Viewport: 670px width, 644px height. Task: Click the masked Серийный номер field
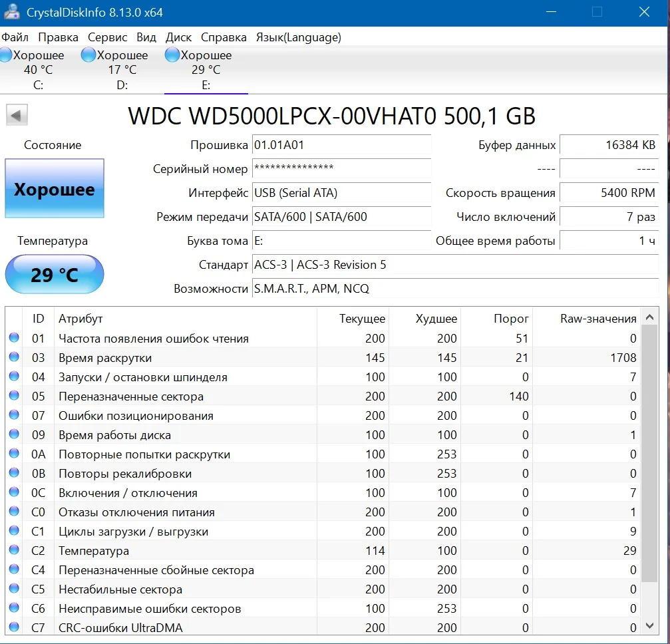(x=341, y=169)
